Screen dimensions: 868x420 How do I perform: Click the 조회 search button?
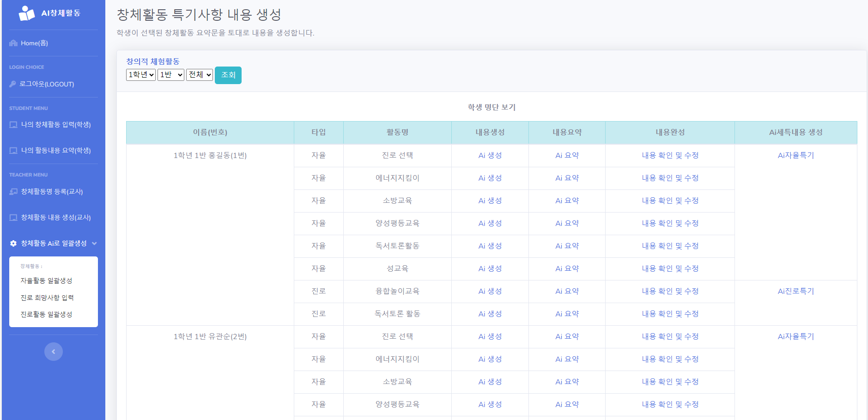(x=228, y=75)
